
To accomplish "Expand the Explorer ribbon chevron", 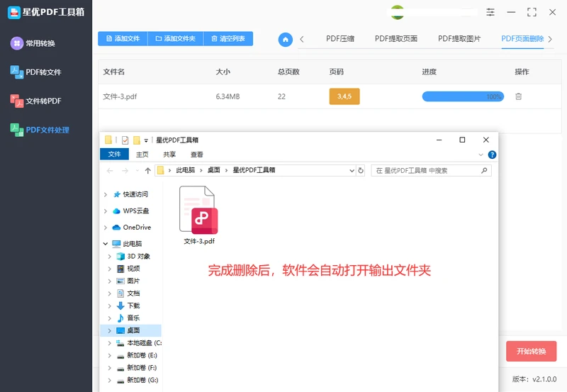I will (481, 155).
